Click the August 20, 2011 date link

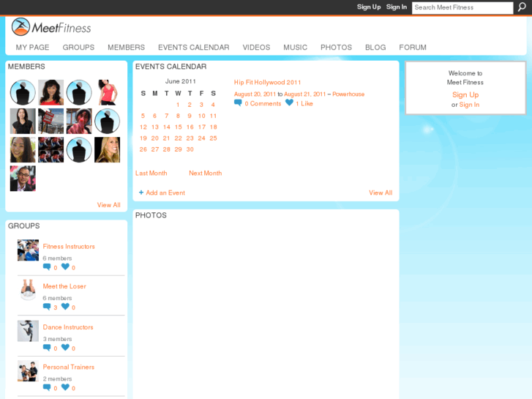255,94
